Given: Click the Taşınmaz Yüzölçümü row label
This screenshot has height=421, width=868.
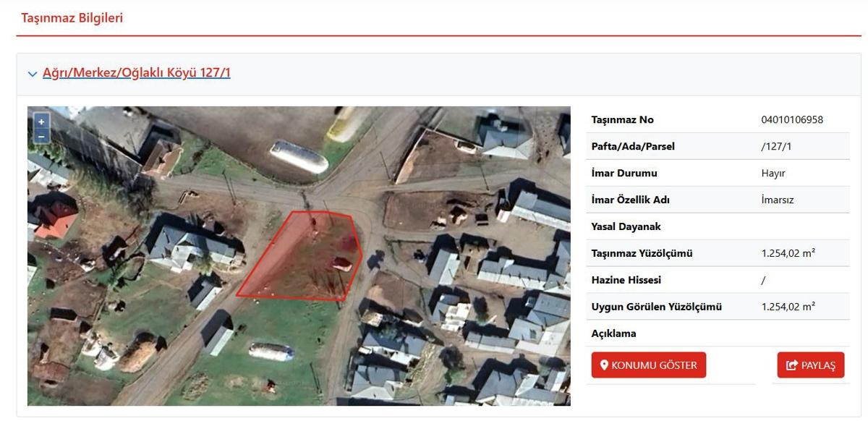Looking at the screenshot, I should coord(642,253).
